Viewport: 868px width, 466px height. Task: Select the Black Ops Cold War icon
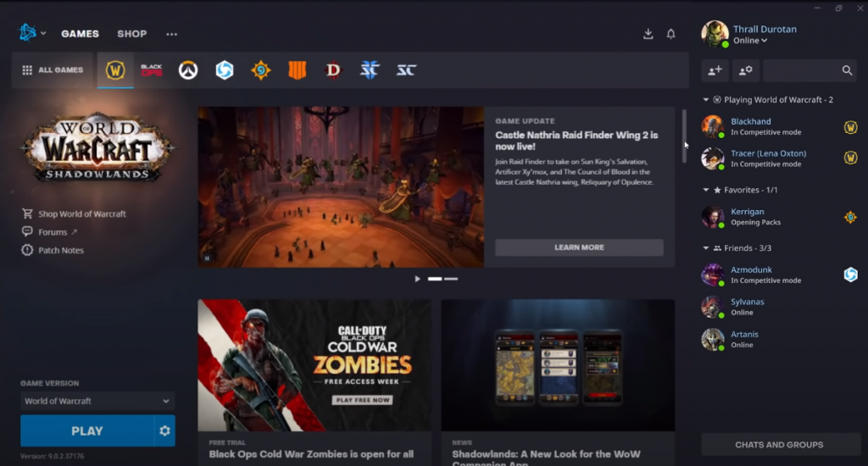(x=151, y=70)
